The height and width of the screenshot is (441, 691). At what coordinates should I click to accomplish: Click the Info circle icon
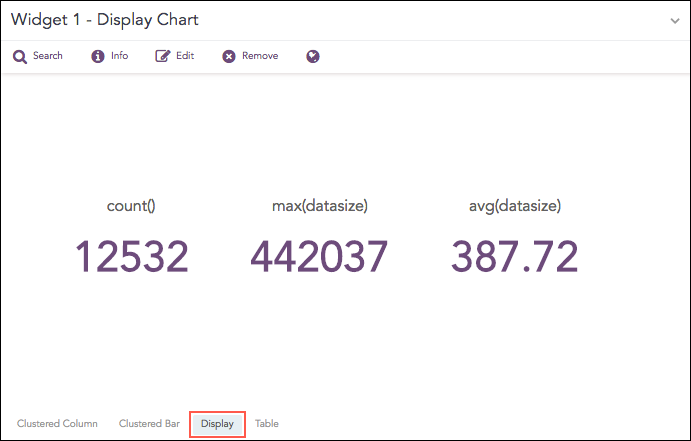[x=98, y=57]
